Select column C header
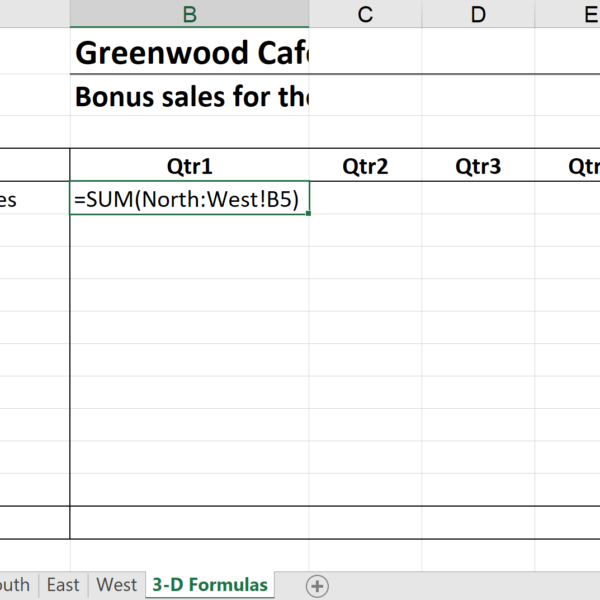Viewport: 600px width, 600px height. tap(365, 14)
